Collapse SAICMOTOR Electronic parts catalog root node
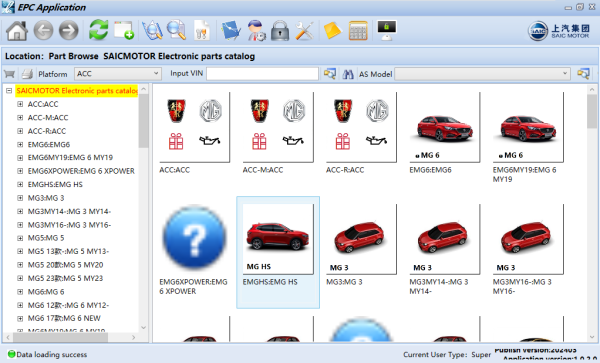The height and width of the screenshot is (363, 600). pyautogui.click(x=9, y=91)
